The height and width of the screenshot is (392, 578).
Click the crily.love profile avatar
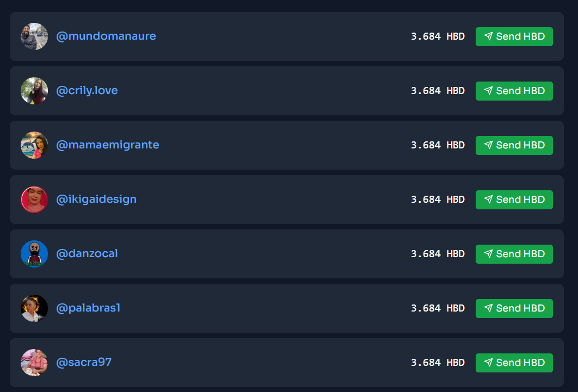coord(34,91)
